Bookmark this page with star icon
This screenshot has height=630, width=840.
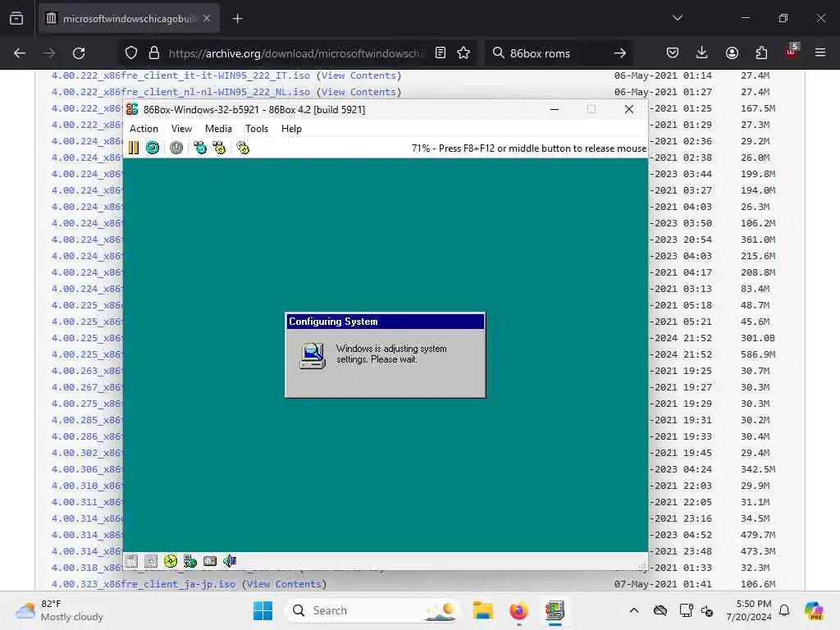pos(463,52)
